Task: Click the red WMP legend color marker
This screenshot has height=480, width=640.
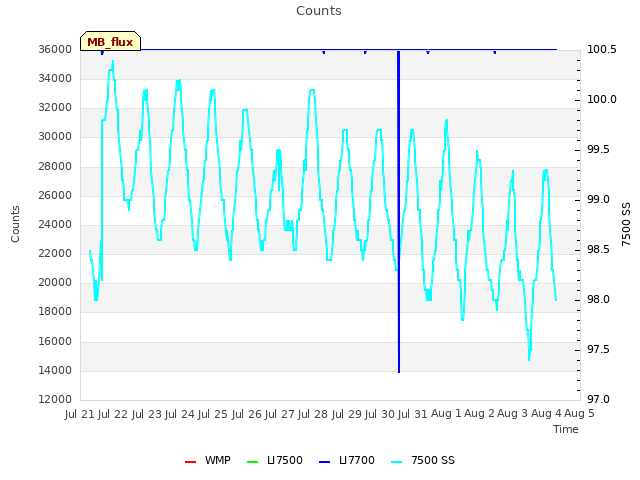Action: click(191, 462)
